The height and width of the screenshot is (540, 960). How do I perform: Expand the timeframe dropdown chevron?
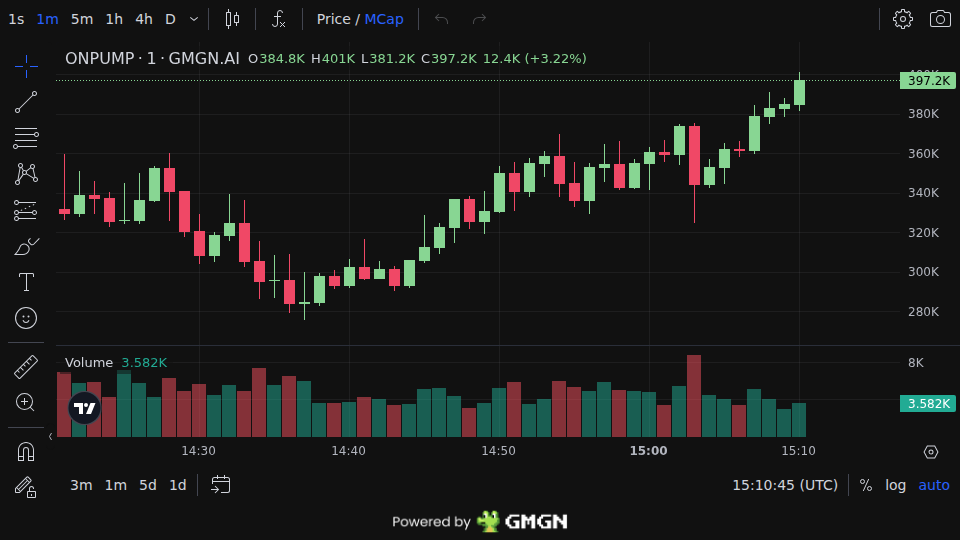point(193,19)
